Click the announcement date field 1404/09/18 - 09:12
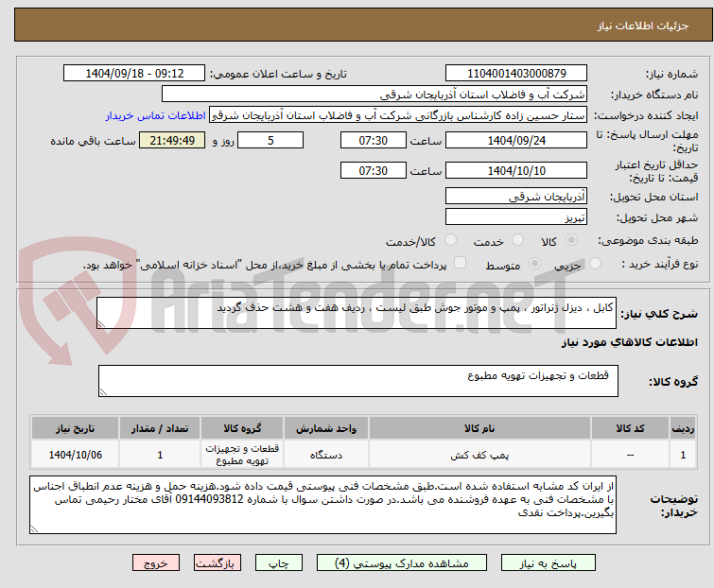Viewport: 714px width, 588px height. click(x=134, y=74)
